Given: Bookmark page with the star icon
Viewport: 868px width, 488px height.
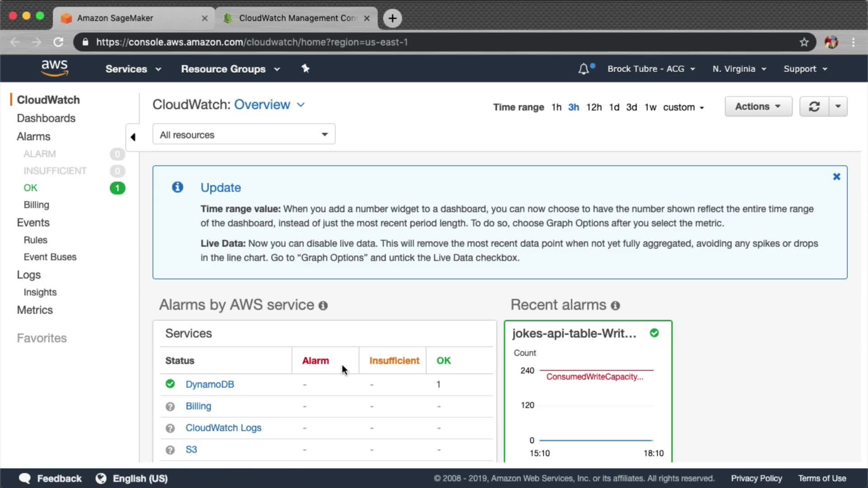Looking at the screenshot, I should point(804,42).
